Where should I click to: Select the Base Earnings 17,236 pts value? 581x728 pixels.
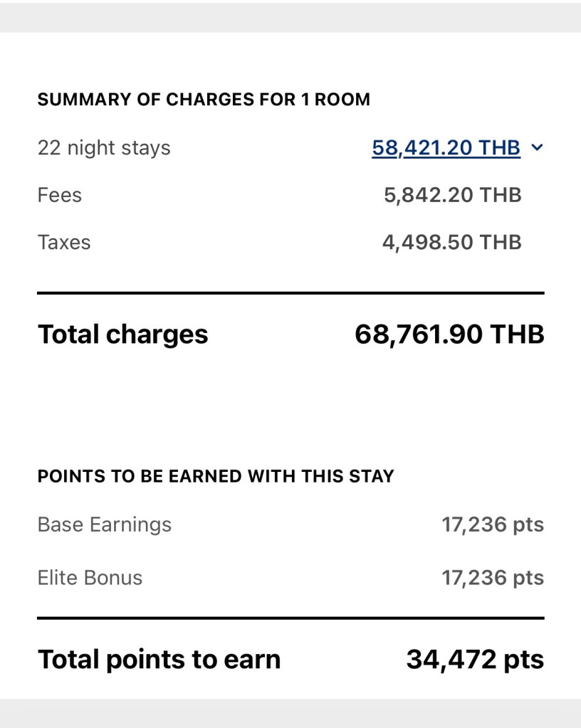(493, 524)
